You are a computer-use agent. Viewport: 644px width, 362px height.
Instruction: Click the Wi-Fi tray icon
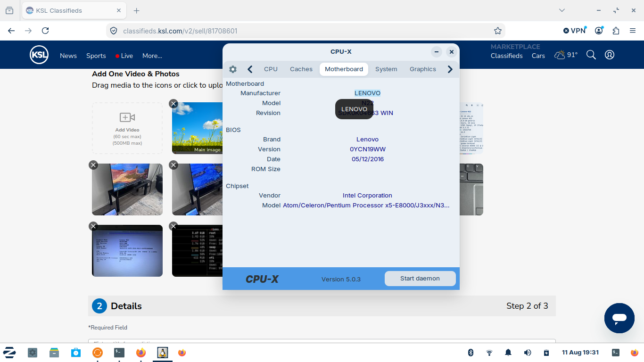click(x=489, y=353)
